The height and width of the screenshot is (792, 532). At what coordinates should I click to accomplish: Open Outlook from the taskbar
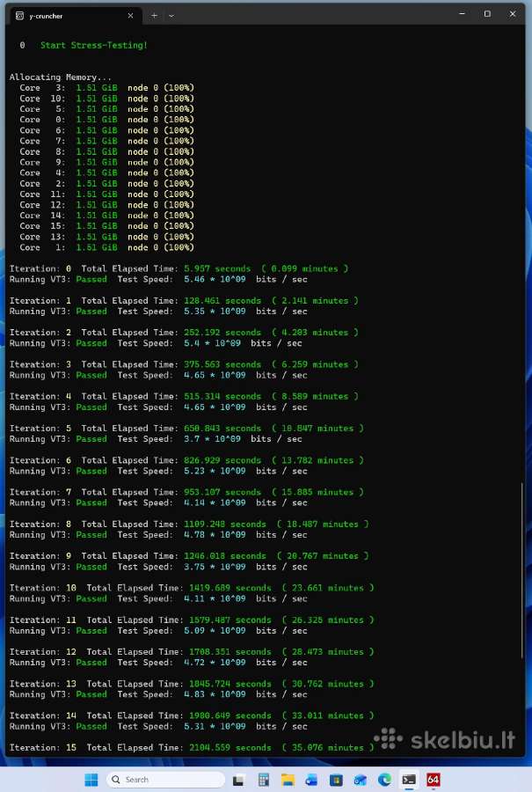point(360,780)
